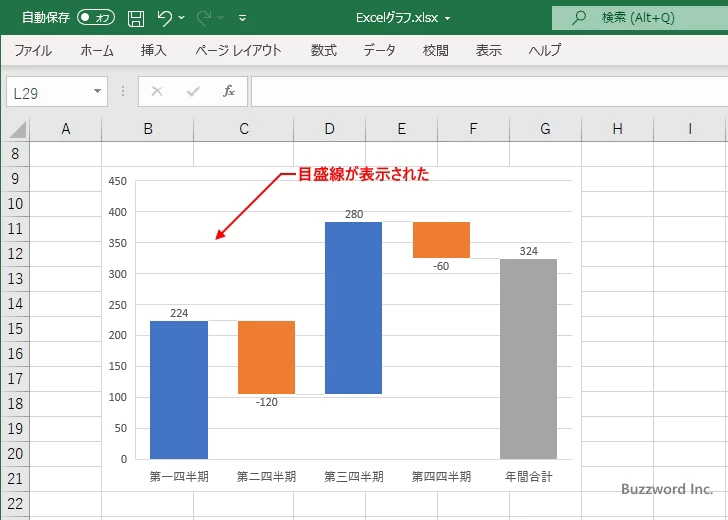The height and width of the screenshot is (520, 728).
Task: Click the 280 data label
Action: [x=354, y=214]
